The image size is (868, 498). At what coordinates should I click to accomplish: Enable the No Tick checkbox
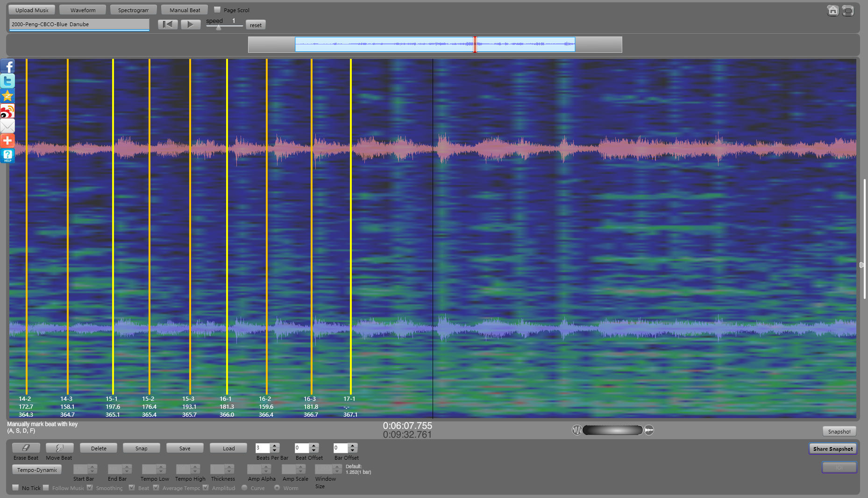15,488
